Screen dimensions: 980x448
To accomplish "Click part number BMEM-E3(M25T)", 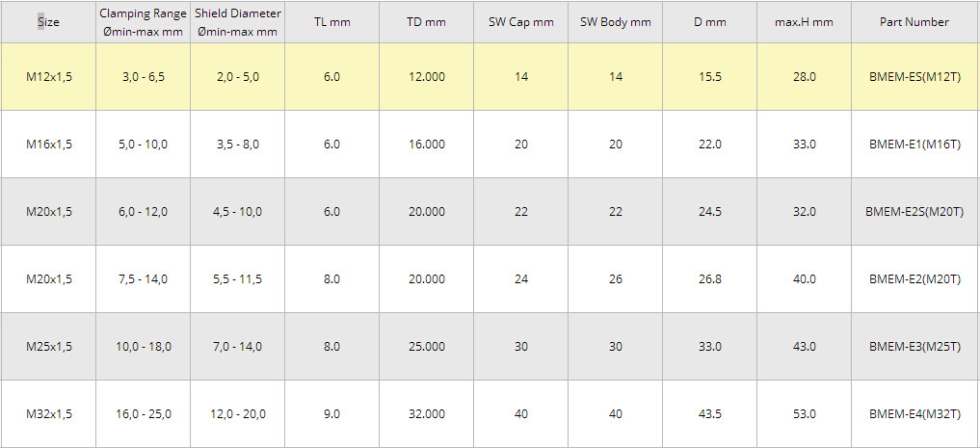I will click(x=914, y=347).
